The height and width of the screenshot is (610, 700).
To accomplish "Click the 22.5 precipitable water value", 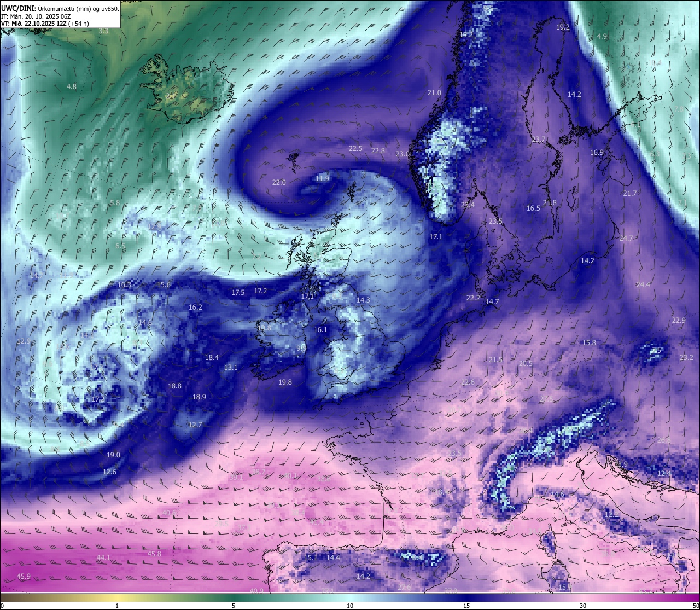I will tap(355, 148).
